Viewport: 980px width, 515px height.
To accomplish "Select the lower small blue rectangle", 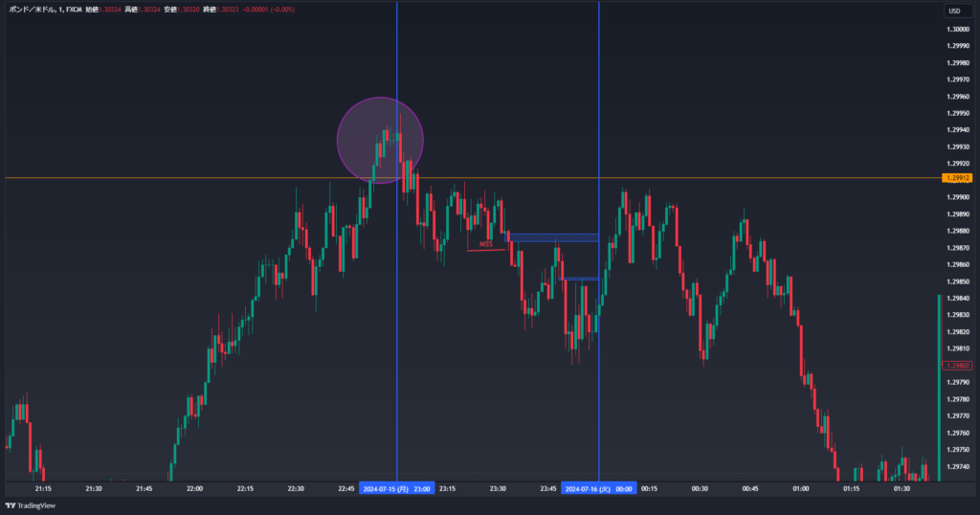I will click(580, 279).
